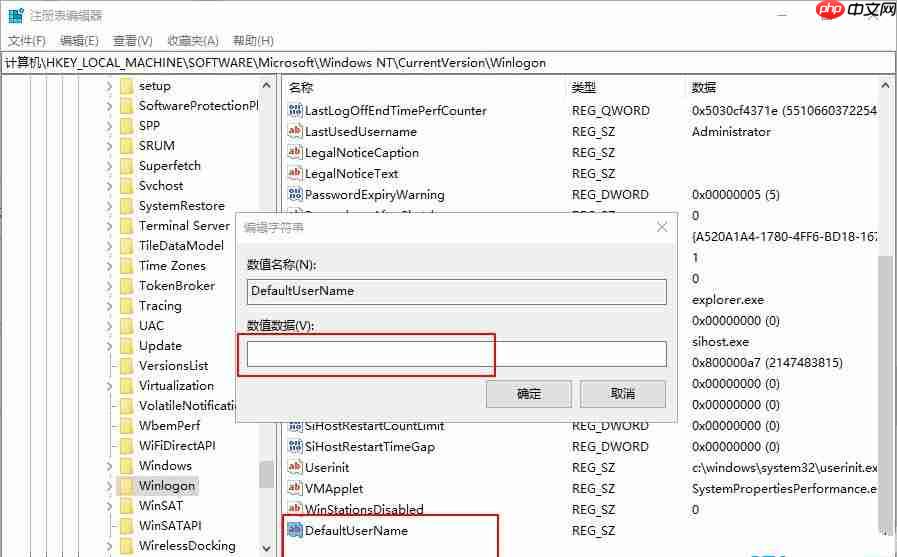Screen dimensions: 897x557
Task: Click the SPP folder icon
Action: [x=126, y=126]
